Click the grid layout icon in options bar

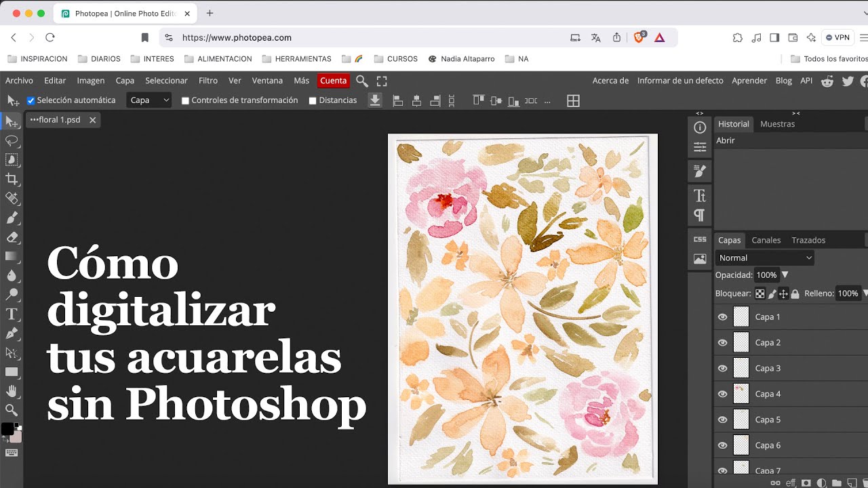tap(573, 100)
